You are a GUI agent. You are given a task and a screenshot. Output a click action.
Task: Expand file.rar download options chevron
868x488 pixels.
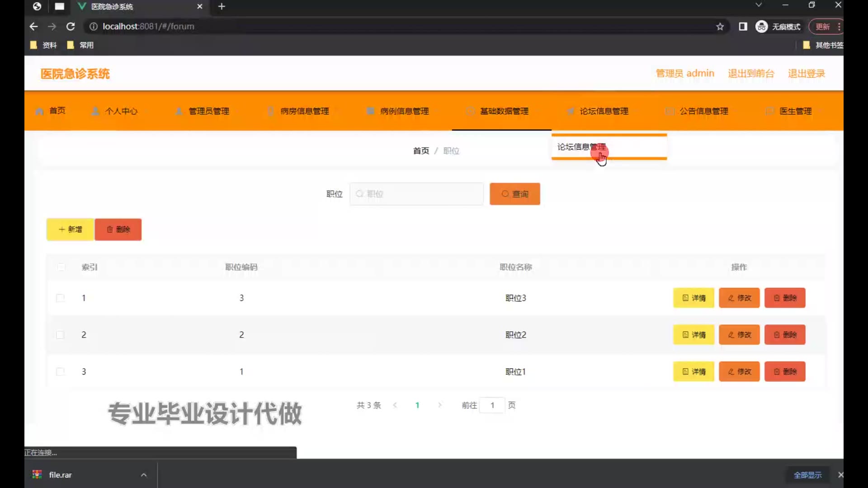[x=144, y=475]
